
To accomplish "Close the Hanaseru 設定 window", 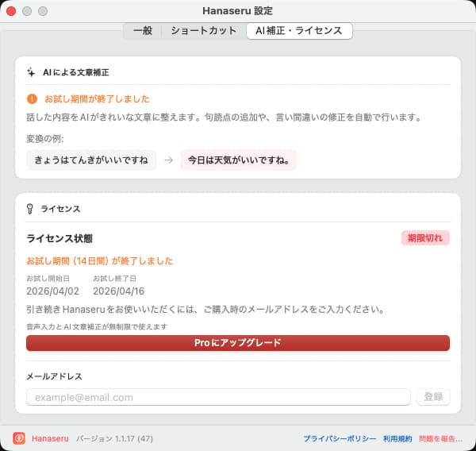I will click(11, 11).
